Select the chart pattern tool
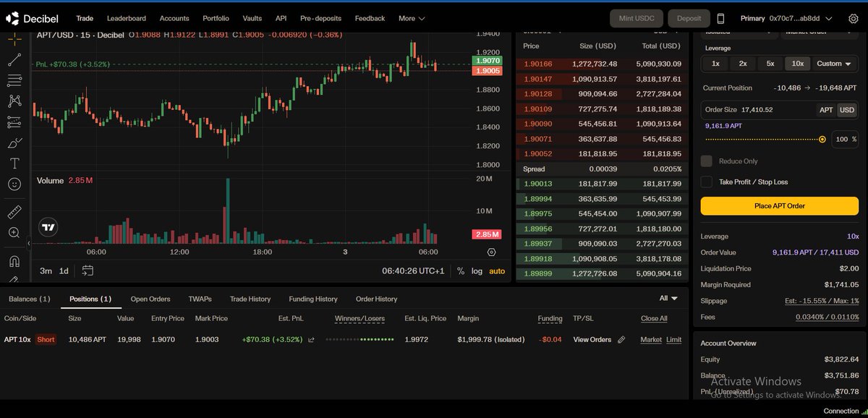Image resolution: width=868 pixels, height=418 pixels. (14, 101)
